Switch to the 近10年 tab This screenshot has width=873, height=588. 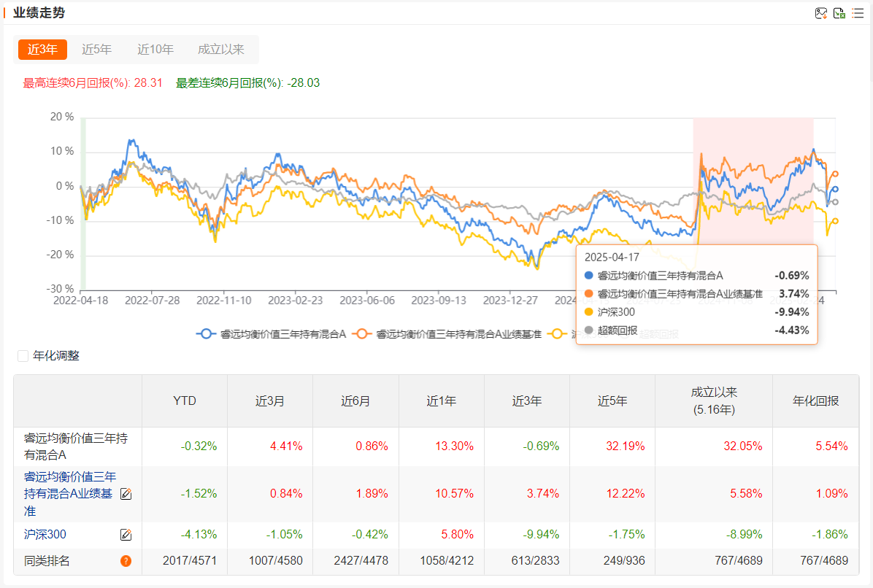tap(155, 50)
